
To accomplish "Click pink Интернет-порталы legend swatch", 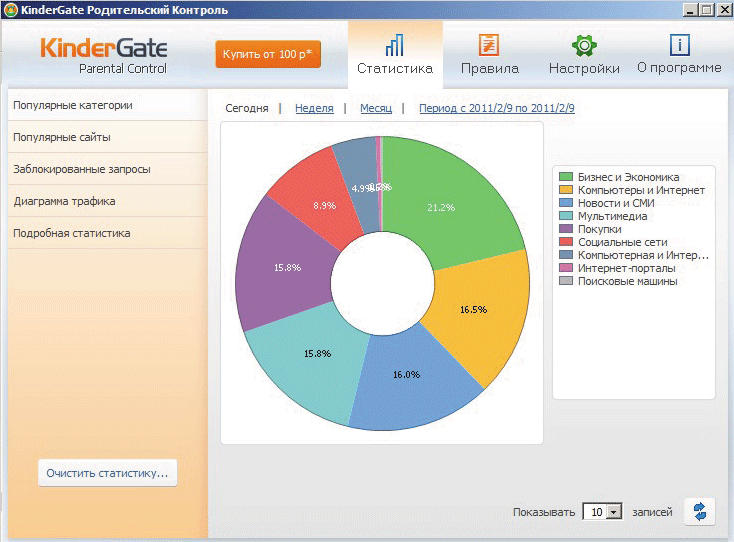I will click(566, 268).
